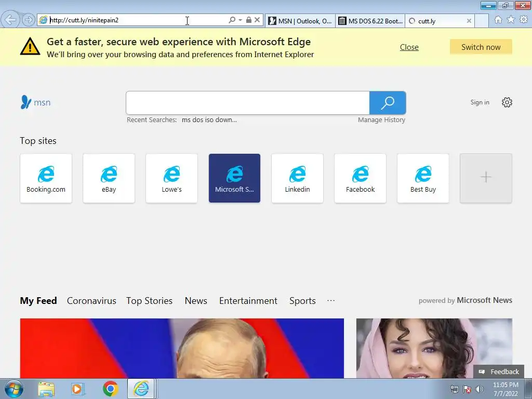The image size is (532, 399).
Task: Click the search magnifier in address bar
Action: tap(232, 20)
